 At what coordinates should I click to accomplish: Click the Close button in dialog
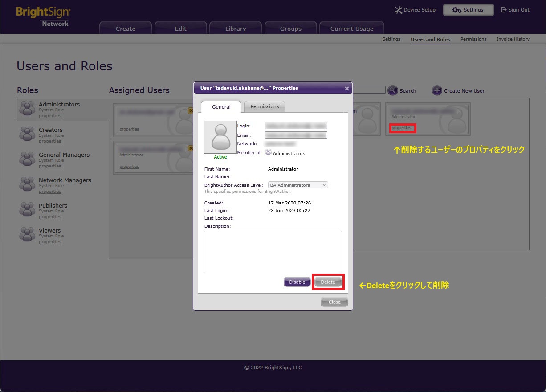click(334, 302)
